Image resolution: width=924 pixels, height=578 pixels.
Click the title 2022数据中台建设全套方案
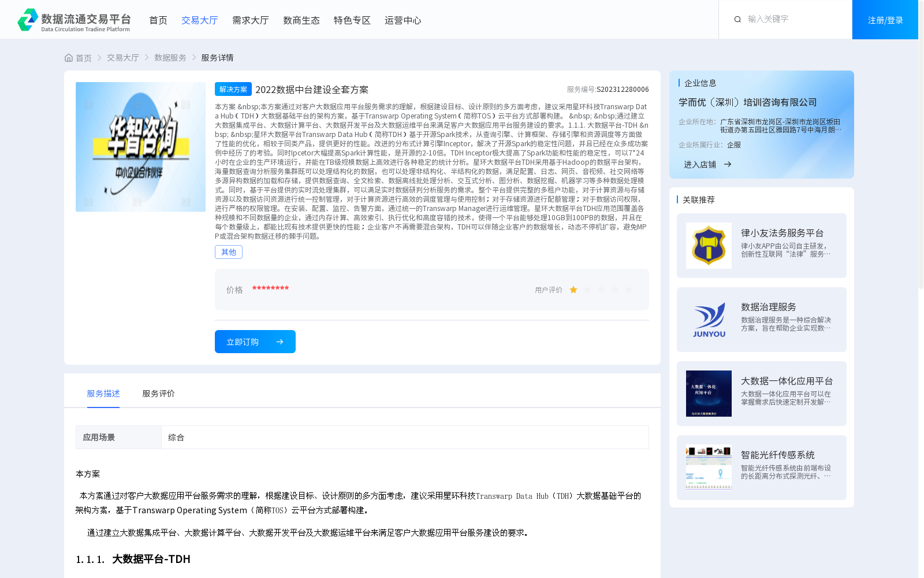tap(312, 90)
